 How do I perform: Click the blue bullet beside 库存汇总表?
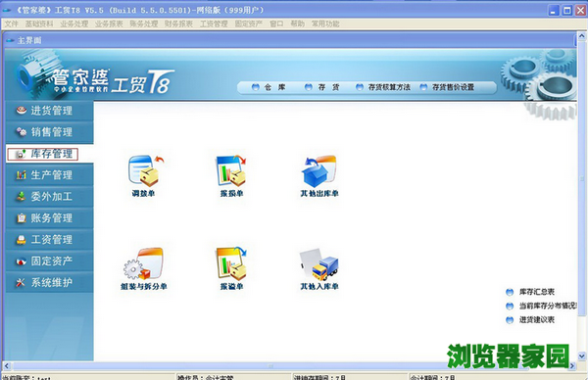pos(510,292)
